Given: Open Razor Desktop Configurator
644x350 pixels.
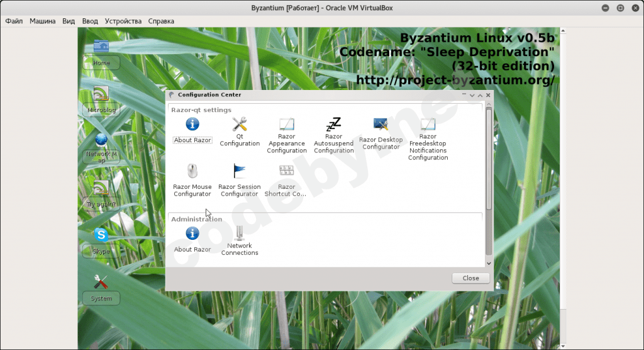Looking at the screenshot, I should [380, 134].
